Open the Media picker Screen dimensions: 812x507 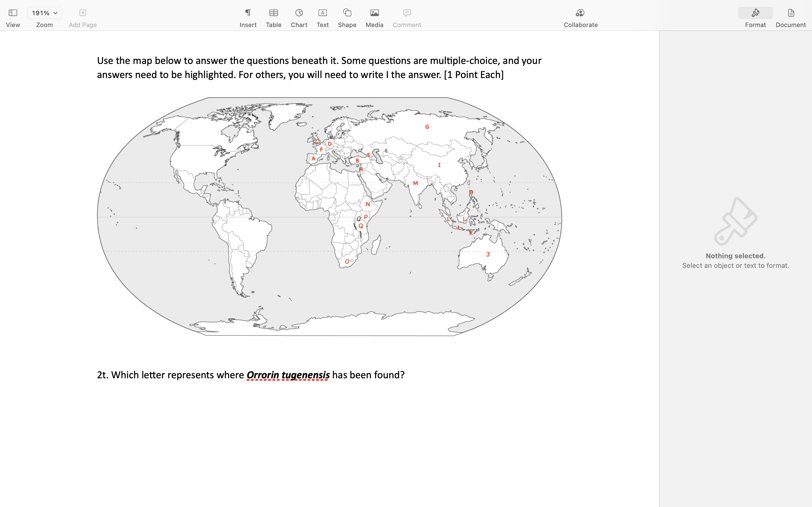(x=374, y=13)
